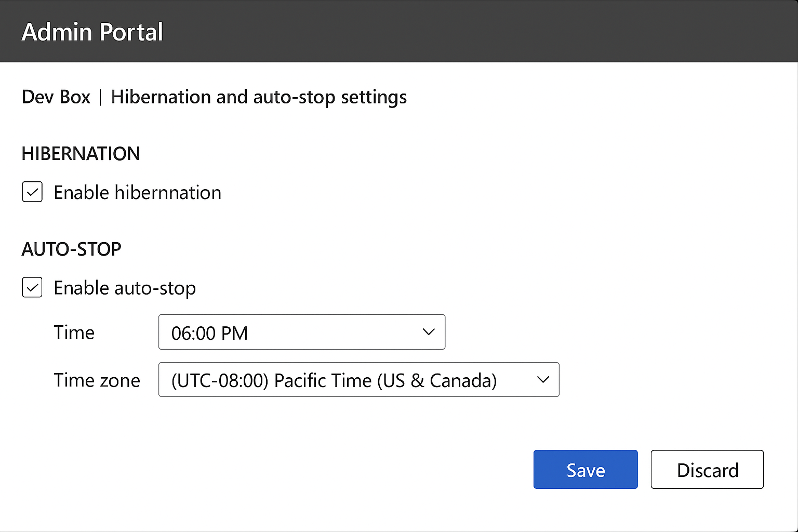Click the checkmark inside Enable hibernnation box
798x532 pixels.
click(32, 192)
